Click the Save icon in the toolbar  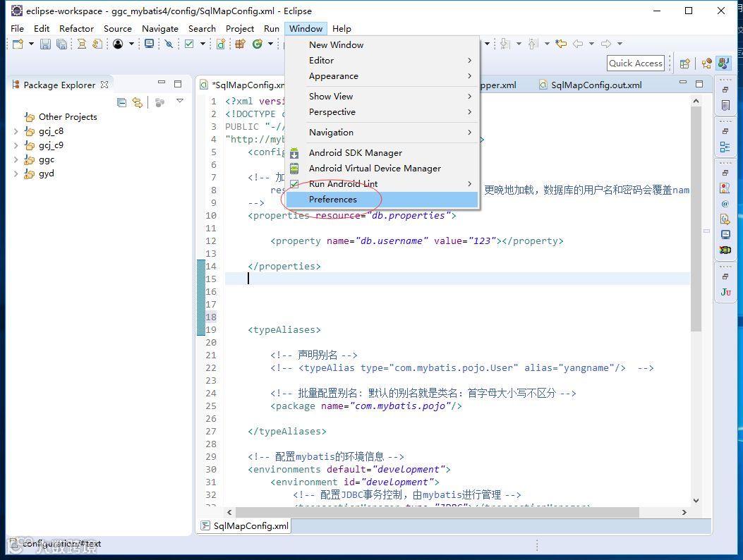click(45, 44)
